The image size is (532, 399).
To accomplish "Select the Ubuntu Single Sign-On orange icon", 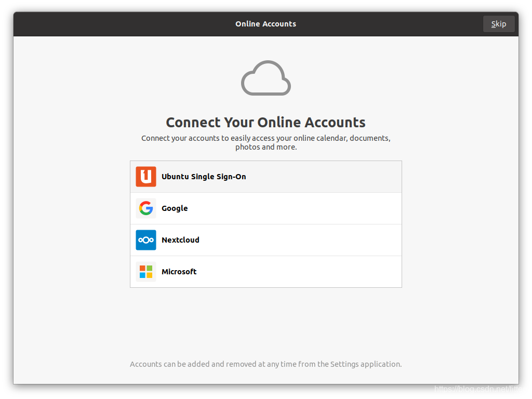I will click(146, 177).
